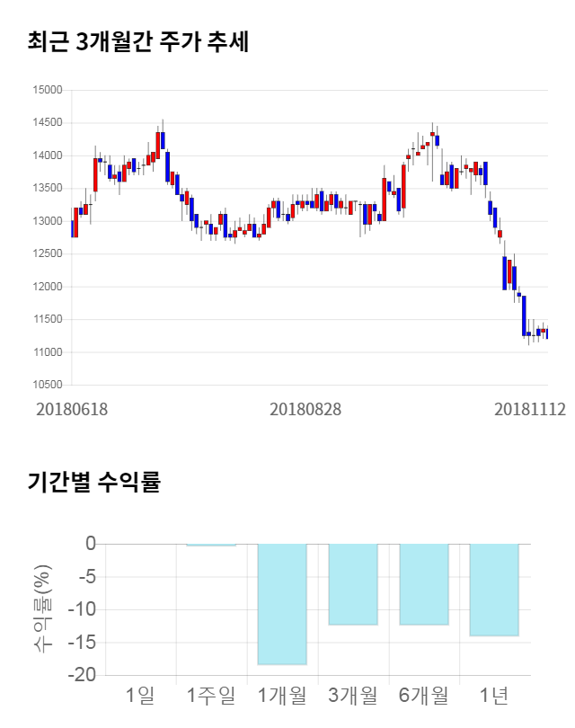
Task: Select the 1년 return bar
Action: coord(494,590)
